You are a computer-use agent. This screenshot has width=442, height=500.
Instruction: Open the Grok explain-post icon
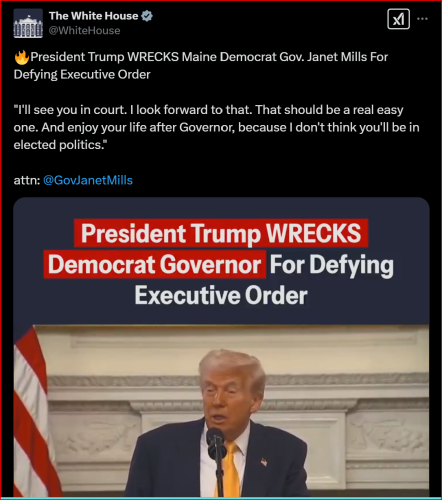(398, 19)
